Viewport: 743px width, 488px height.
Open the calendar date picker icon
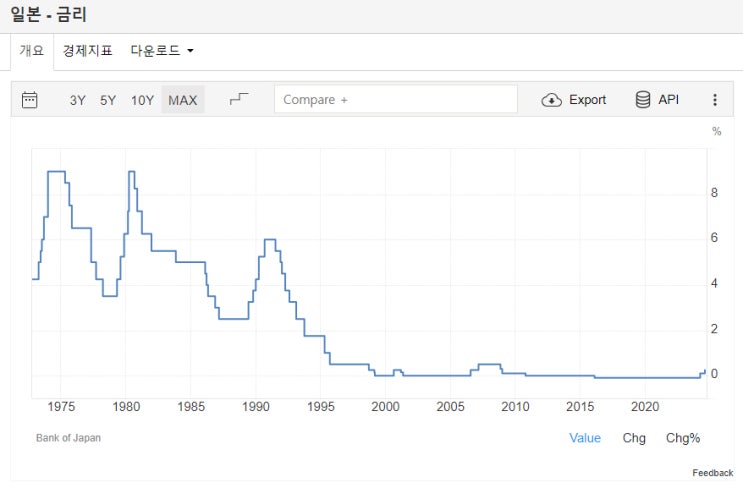pos(30,99)
